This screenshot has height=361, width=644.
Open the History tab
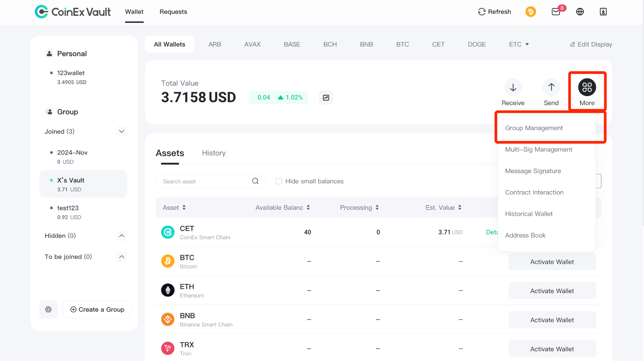coord(214,153)
